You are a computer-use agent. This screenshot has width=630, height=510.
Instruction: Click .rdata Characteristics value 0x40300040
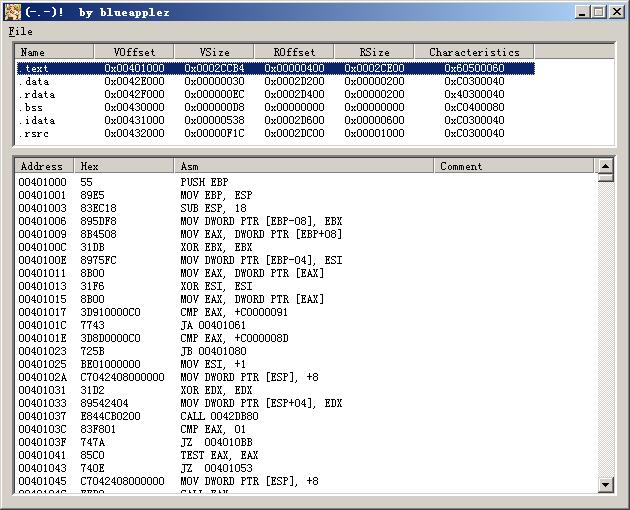point(474,94)
